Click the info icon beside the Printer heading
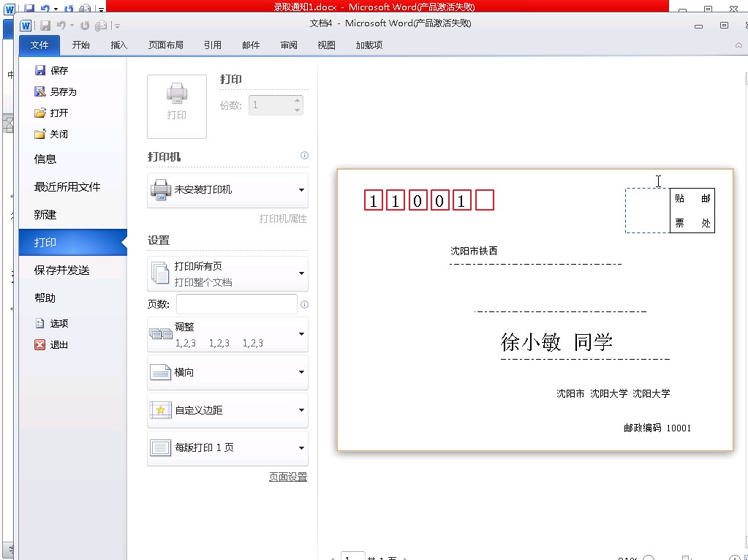Viewport: 748px width, 560px height. pyautogui.click(x=304, y=156)
